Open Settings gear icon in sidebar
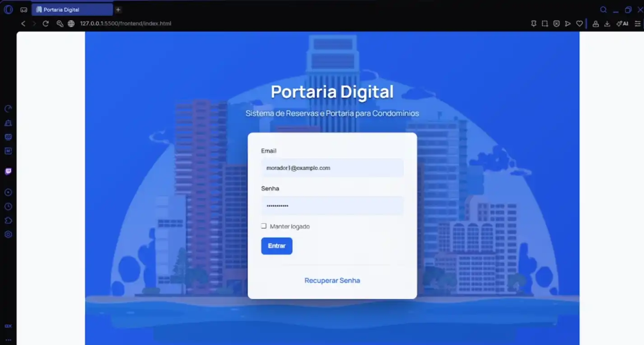Image resolution: width=644 pixels, height=345 pixels. click(8, 235)
